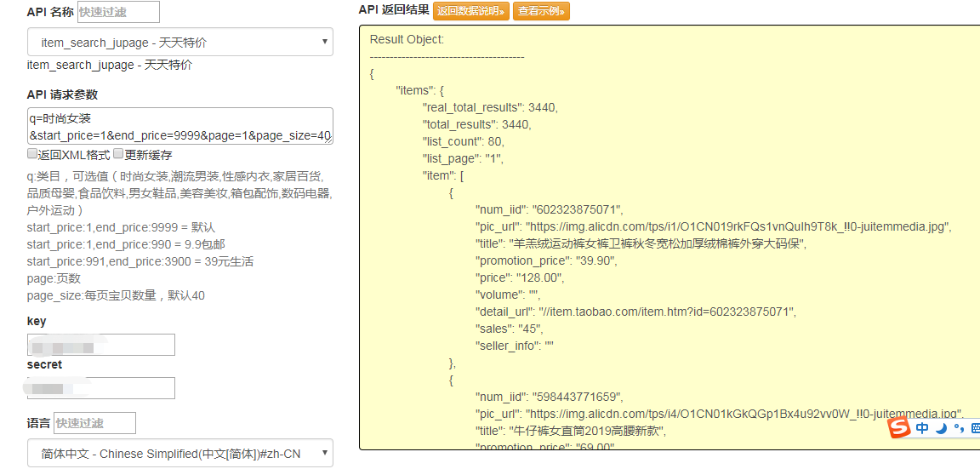The height and width of the screenshot is (469, 980).
Task: Click the API request parameters textarea
Action: (180, 126)
